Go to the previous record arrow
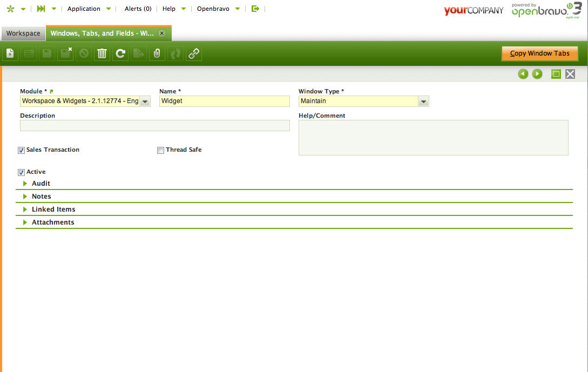588x372 pixels. pyautogui.click(x=523, y=74)
